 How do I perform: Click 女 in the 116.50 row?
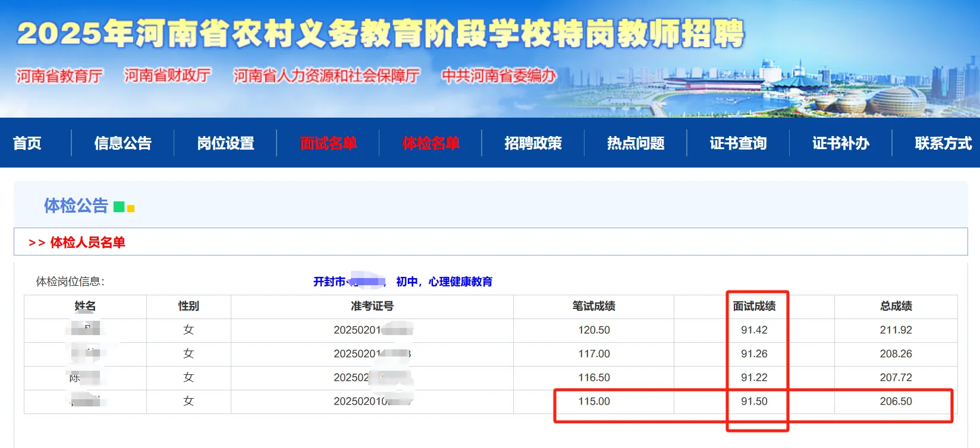[x=189, y=377]
